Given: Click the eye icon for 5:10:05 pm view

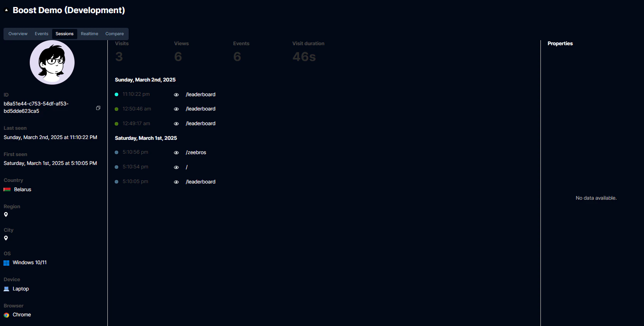Looking at the screenshot, I should (x=176, y=182).
